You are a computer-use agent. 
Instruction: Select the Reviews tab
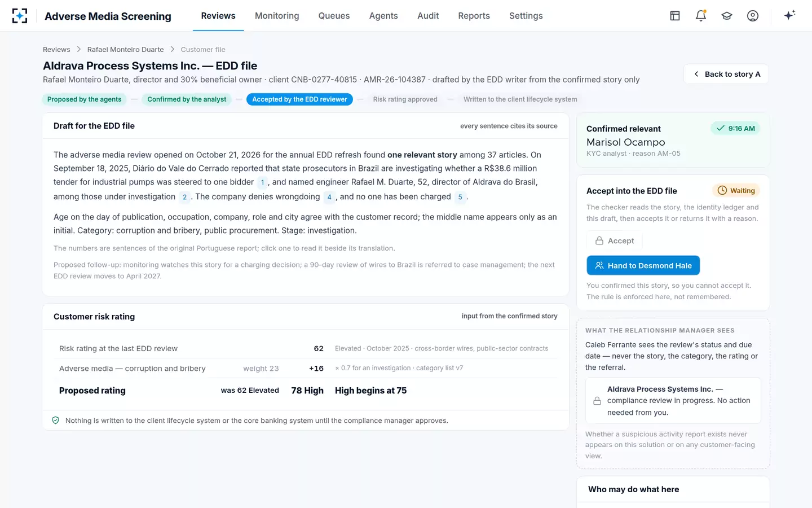(218, 16)
